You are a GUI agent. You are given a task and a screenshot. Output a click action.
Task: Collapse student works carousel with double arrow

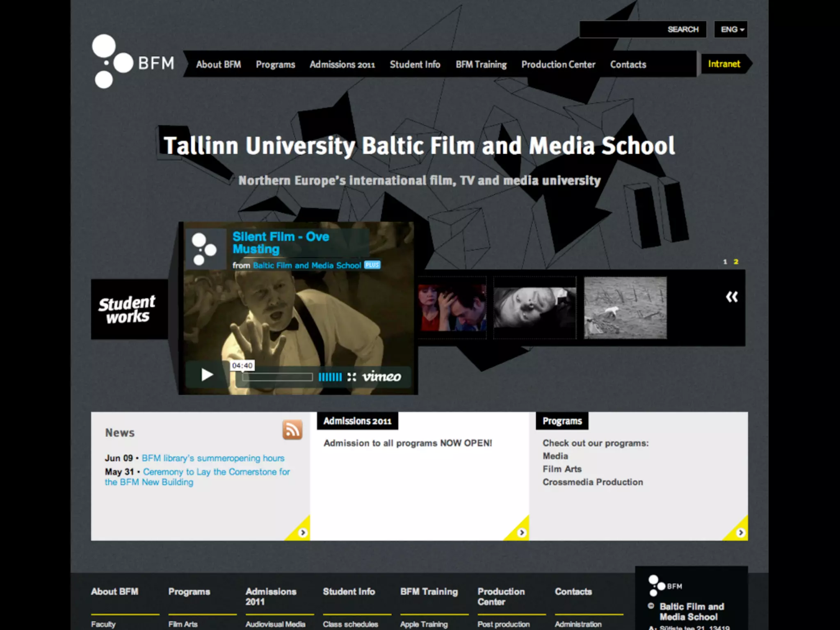731,297
